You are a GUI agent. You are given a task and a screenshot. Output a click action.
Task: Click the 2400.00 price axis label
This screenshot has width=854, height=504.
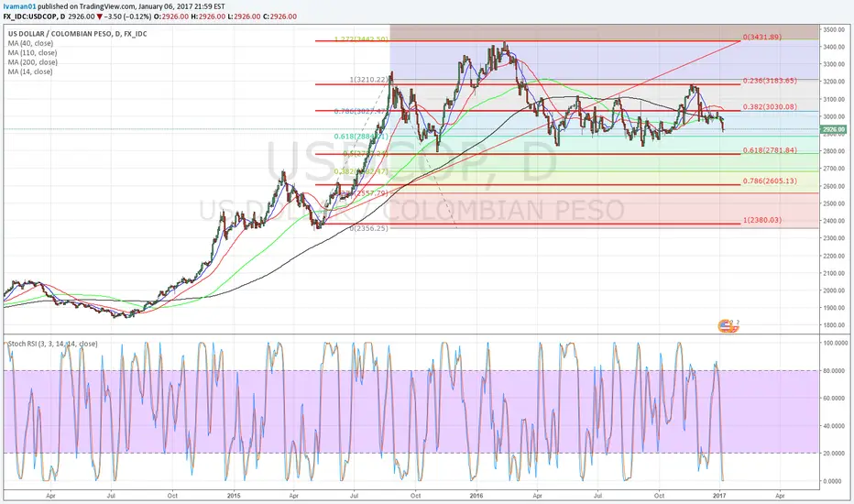(x=834, y=221)
